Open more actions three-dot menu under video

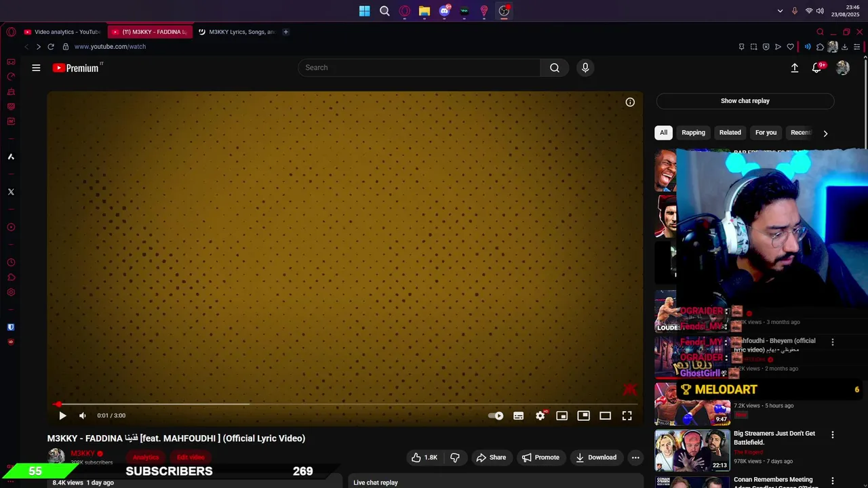(635, 457)
